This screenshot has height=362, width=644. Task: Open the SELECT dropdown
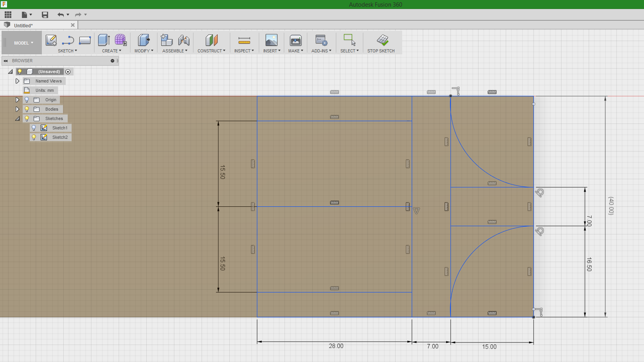(349, 51)
